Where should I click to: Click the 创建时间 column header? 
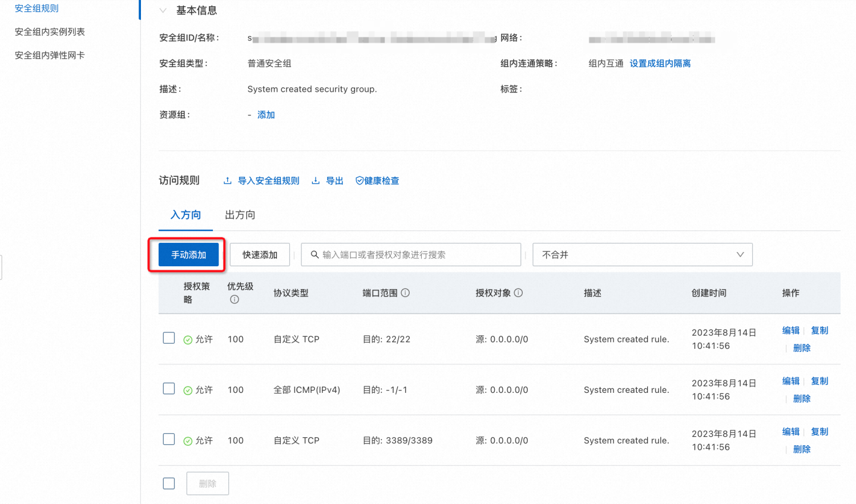click(709, 293)
